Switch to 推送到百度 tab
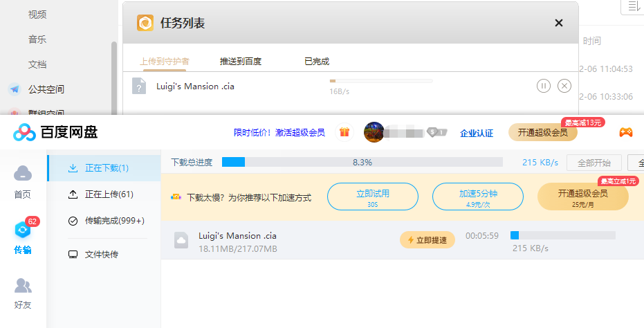The image size is (644, 328). click(241, 62)
